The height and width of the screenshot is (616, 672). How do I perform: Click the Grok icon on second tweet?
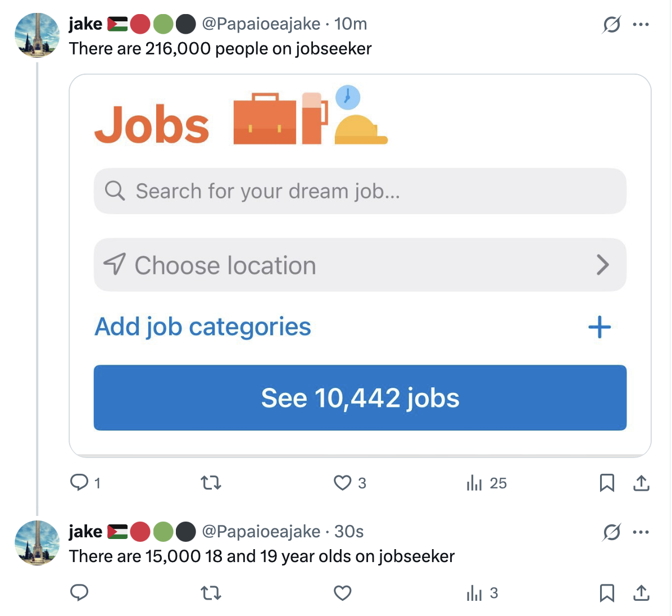click(x=611, y=532)
